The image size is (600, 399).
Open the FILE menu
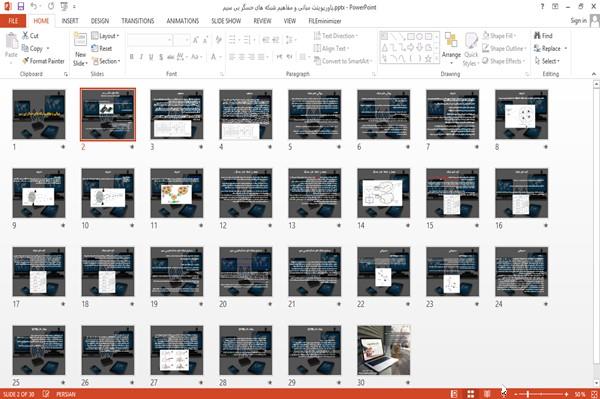point(13,21)
